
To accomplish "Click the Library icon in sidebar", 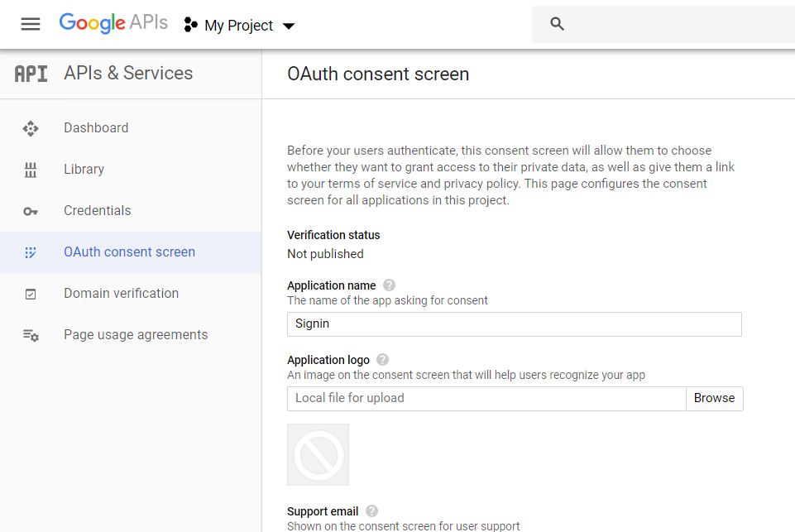I will click(x=31, y=170).
